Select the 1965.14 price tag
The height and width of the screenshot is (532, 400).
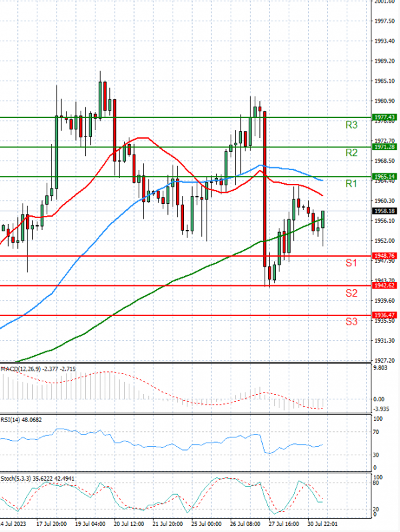(385, 177)
